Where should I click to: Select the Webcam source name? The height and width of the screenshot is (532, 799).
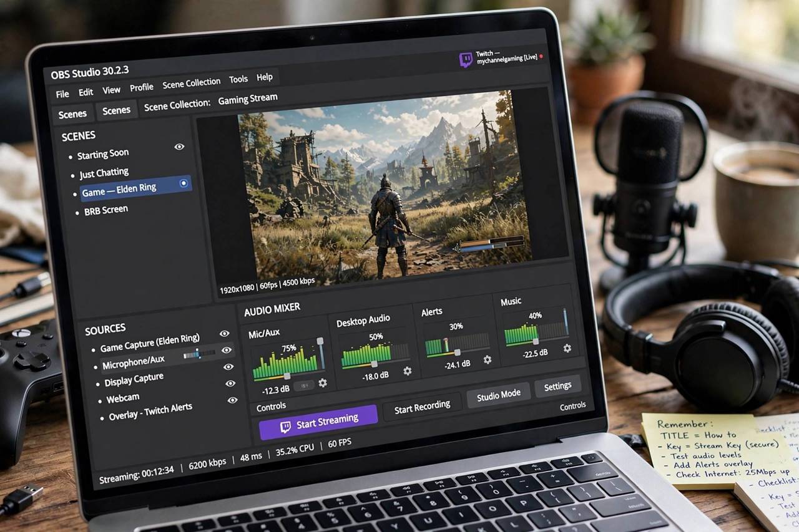[x=122, y=398]
